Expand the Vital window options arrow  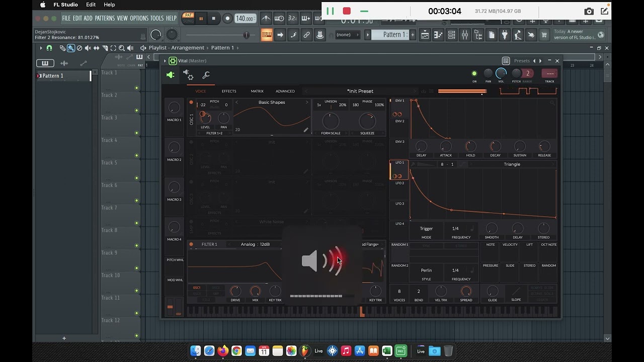[x=165, y=61]
